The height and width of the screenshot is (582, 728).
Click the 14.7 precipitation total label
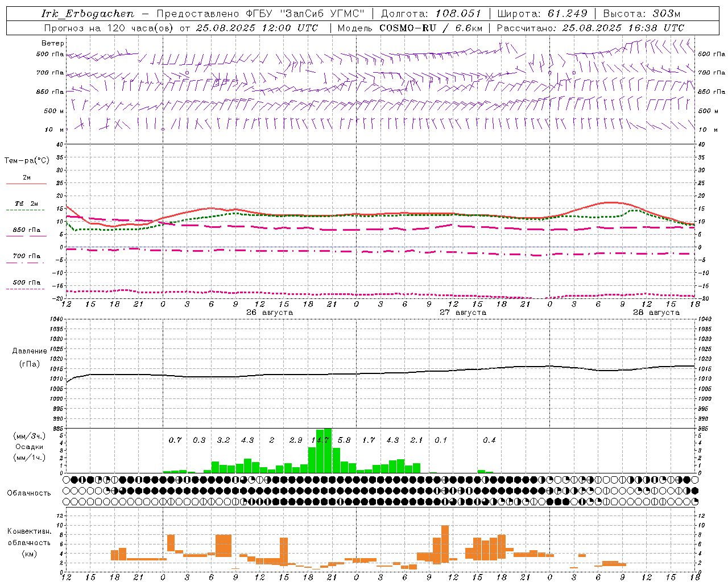320,440
